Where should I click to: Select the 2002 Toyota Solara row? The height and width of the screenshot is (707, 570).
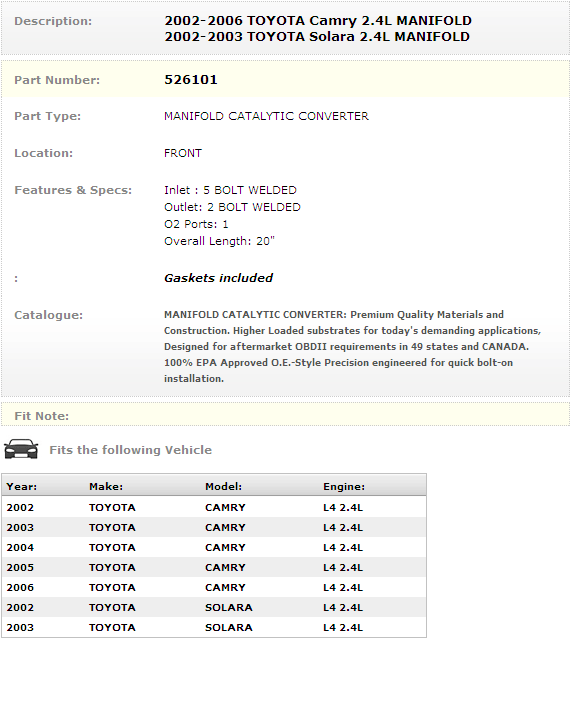coord(214,607)
